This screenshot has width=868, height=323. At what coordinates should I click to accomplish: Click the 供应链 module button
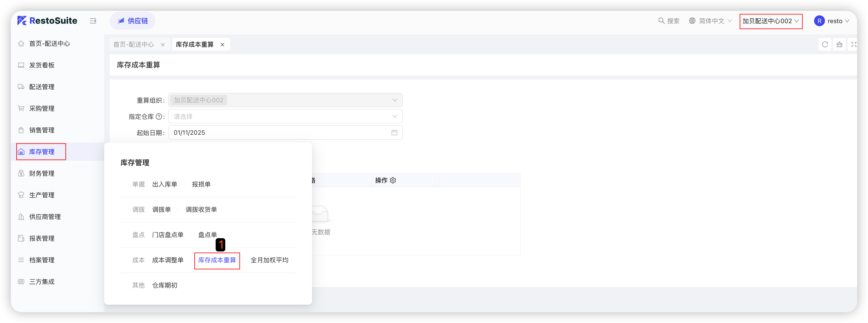pos(133,21)
